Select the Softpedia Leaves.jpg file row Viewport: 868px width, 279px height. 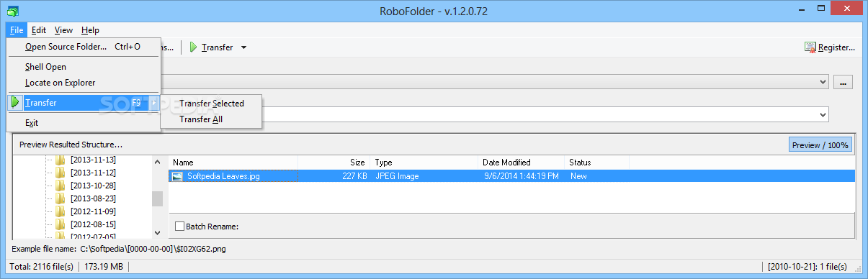(511, 176)
